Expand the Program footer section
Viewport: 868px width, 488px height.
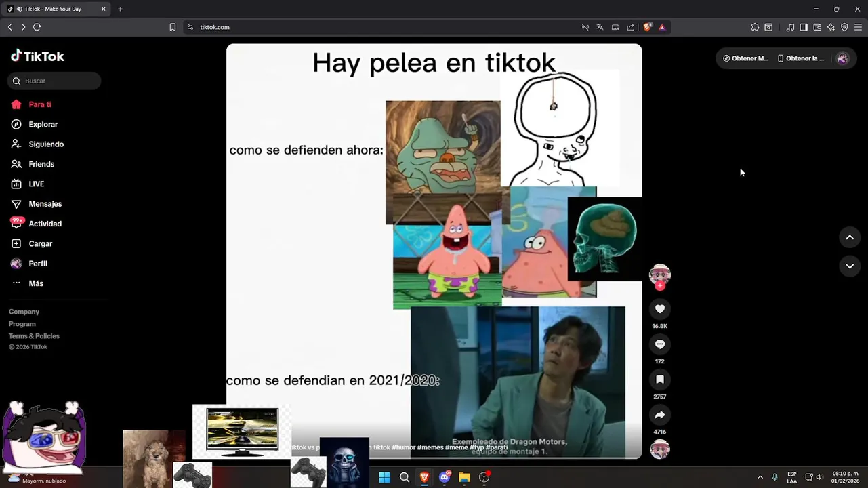point(22,324)
